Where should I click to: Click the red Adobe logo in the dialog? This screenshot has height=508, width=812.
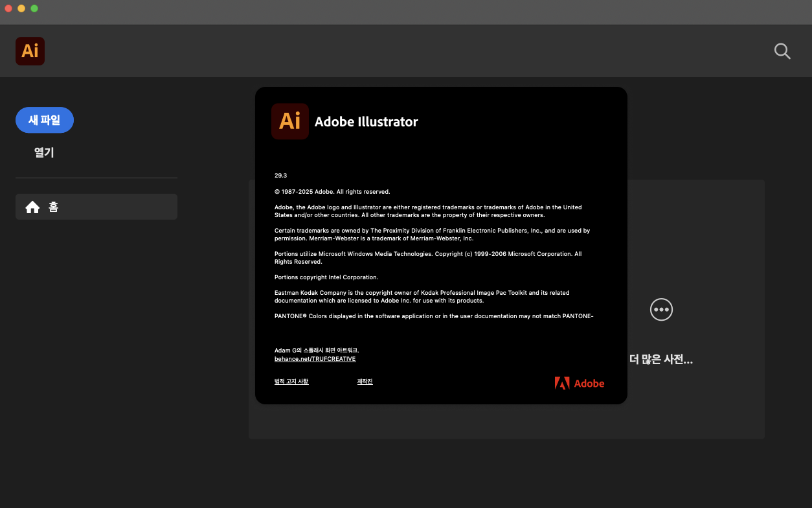tap(579, 383)
